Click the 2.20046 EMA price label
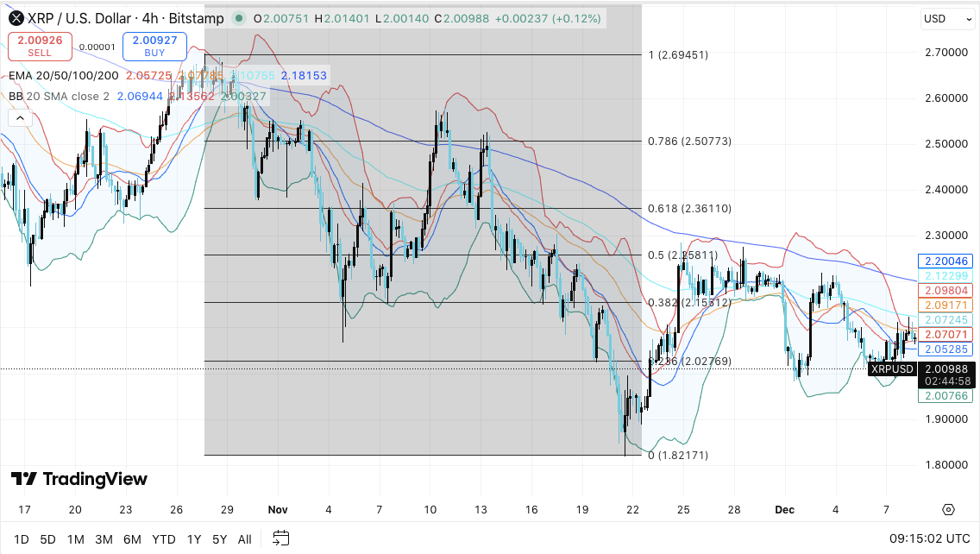The width and height of the screenshot is (980, 554). (945, 261)
